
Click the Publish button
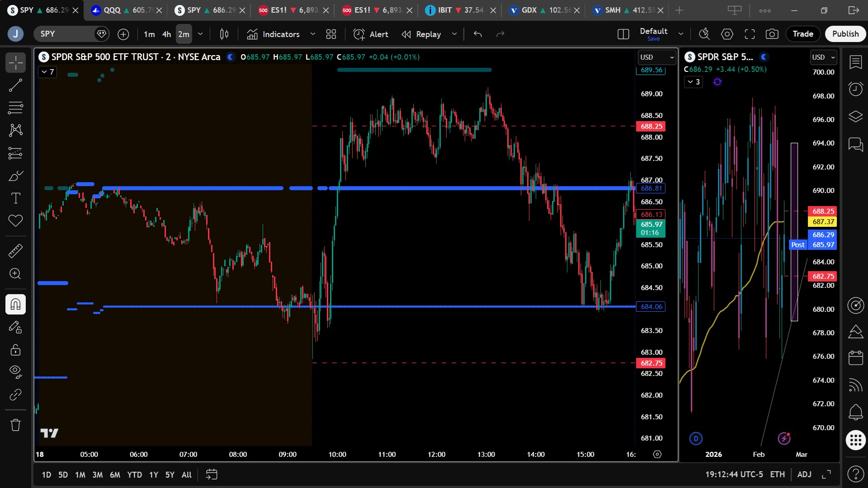(x=845, y=34)
